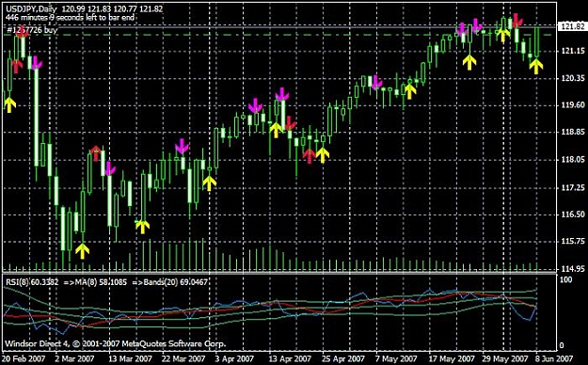Click the 117.25 price scale label
Viewport: 588px width, 365px height.
(572, 187)
